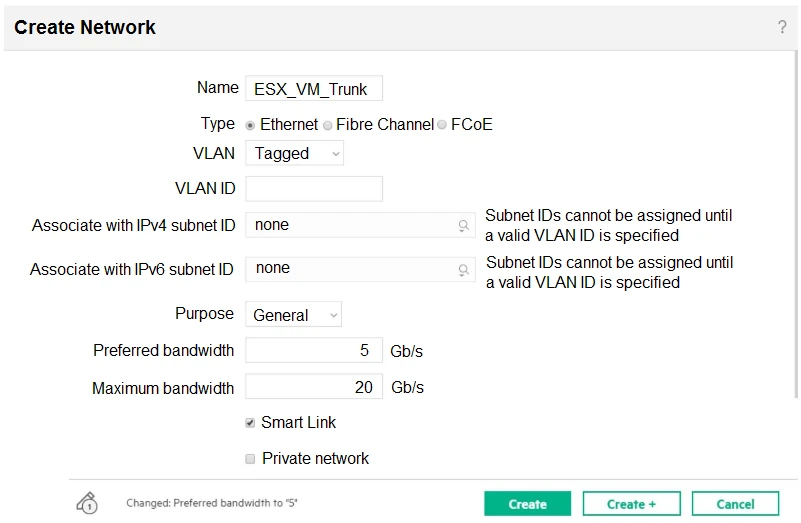Image resolution: width=801 pixels, height=523 pixels.
Task: Click the Maximum bandwidth field
Action: pyautogui.click(x=313, y=387)
